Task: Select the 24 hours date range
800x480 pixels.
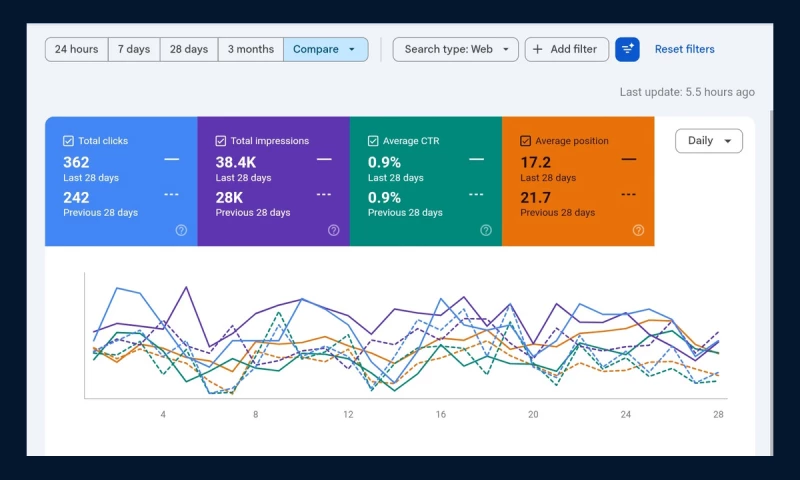Action: [77, 49]
